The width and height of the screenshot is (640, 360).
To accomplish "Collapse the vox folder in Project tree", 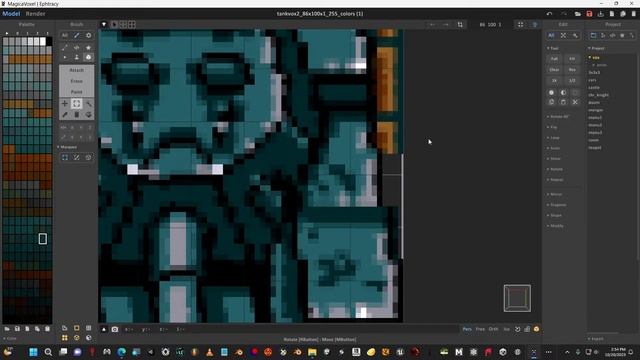I will 594,58.
